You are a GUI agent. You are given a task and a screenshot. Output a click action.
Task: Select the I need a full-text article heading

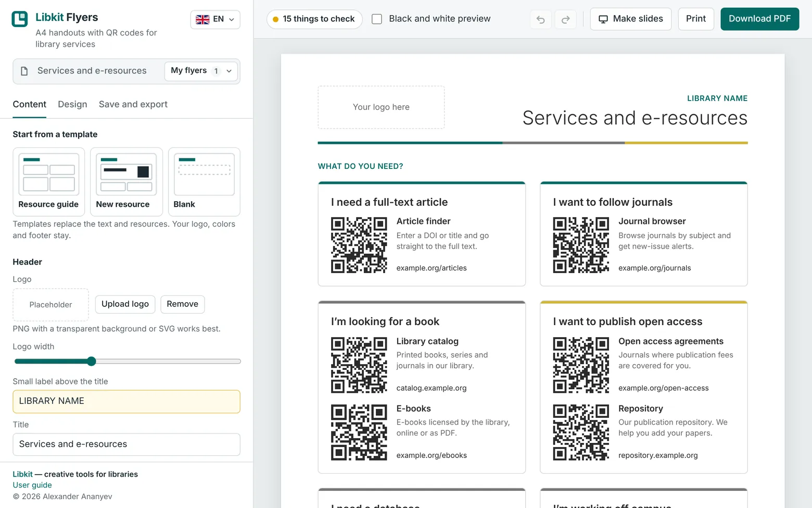point(389,202)
